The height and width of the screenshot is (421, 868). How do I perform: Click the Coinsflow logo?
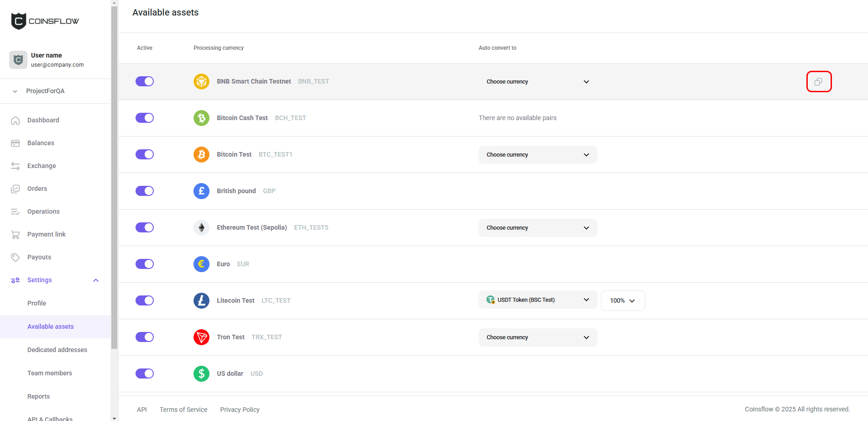[45, 21]
